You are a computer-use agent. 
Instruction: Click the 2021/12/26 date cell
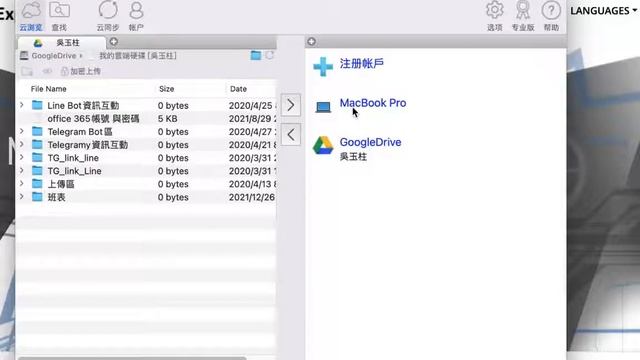point(251,197)
